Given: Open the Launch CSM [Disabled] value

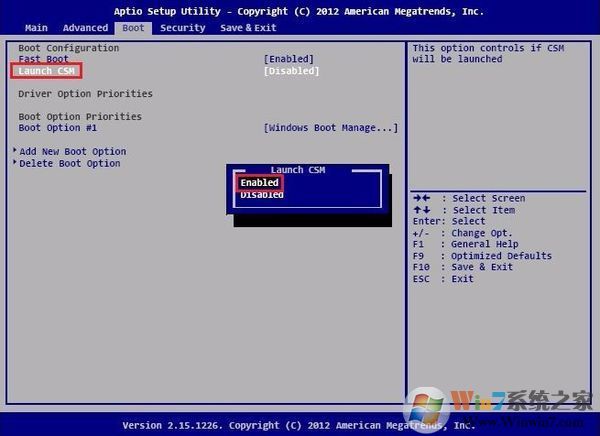Looking at the screenshot, I should click(291, 71).
